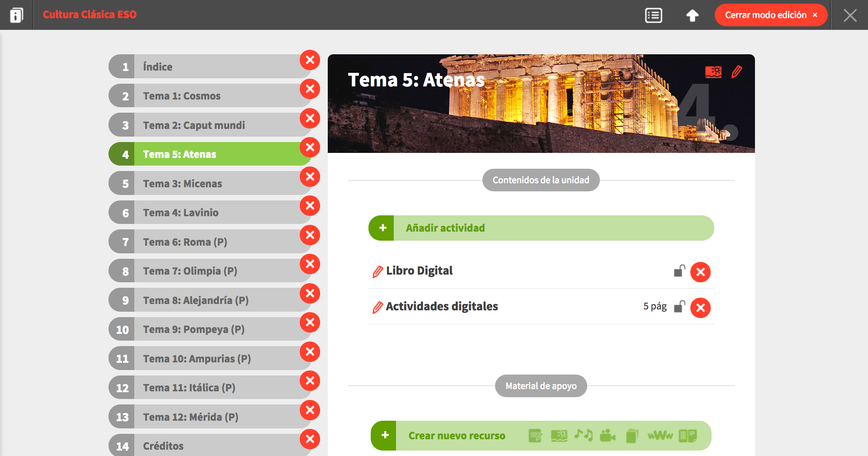Add a www web link resource
Viewport: 868px width, 456px height.
pyautogui.click(x=660, y=436)
